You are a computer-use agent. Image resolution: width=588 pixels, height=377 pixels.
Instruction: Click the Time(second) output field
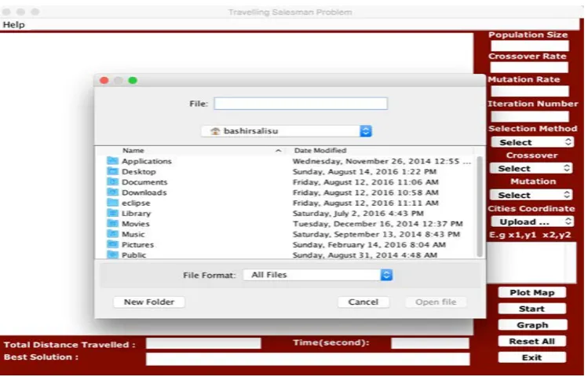point(430,343)
